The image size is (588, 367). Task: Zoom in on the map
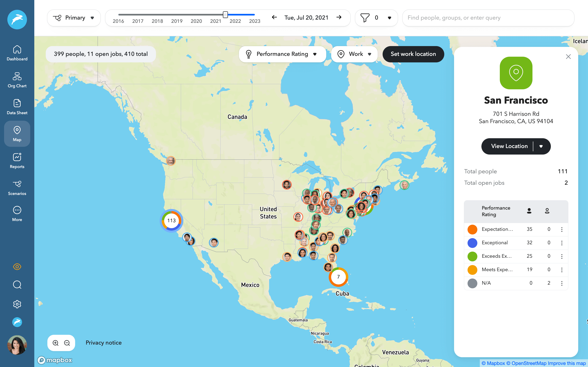[56, 343]
